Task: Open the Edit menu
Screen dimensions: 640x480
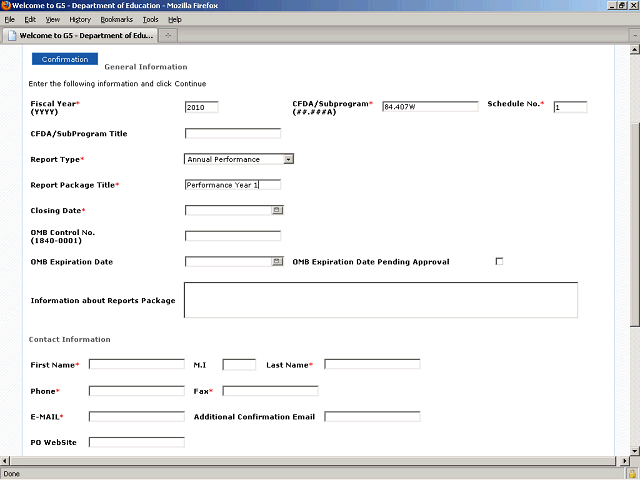Action: coord(30,20)
